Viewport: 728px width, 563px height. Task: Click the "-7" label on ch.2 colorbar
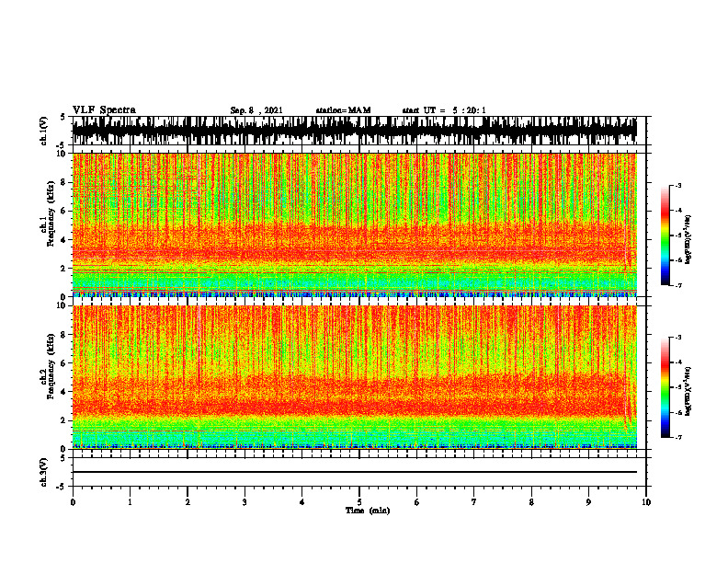pyautogui.click(x=677, y=437)
